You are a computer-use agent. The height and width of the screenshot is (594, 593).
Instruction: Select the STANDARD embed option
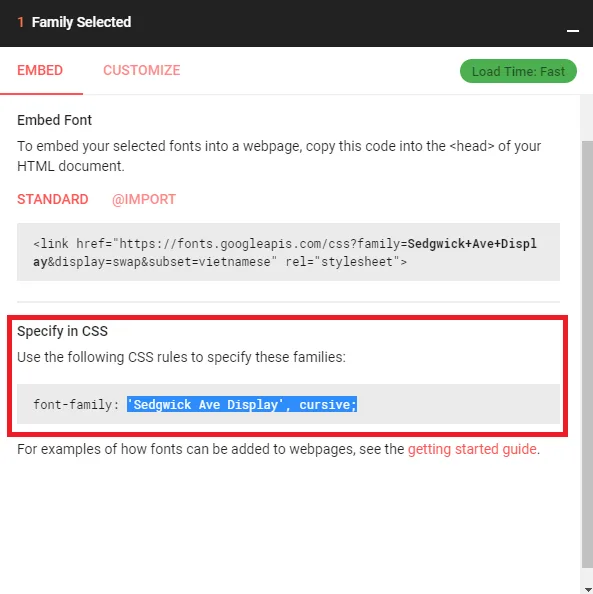coord(53,199)
